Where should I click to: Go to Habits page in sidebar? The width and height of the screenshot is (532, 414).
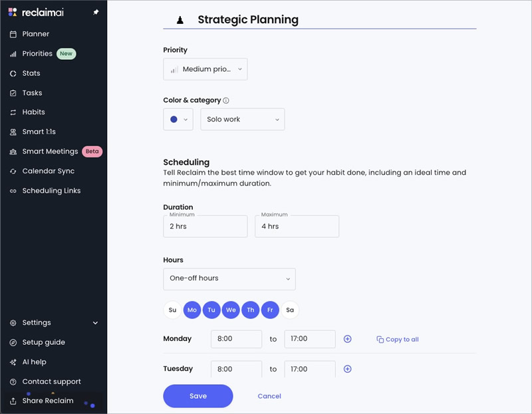coord(34,112)
